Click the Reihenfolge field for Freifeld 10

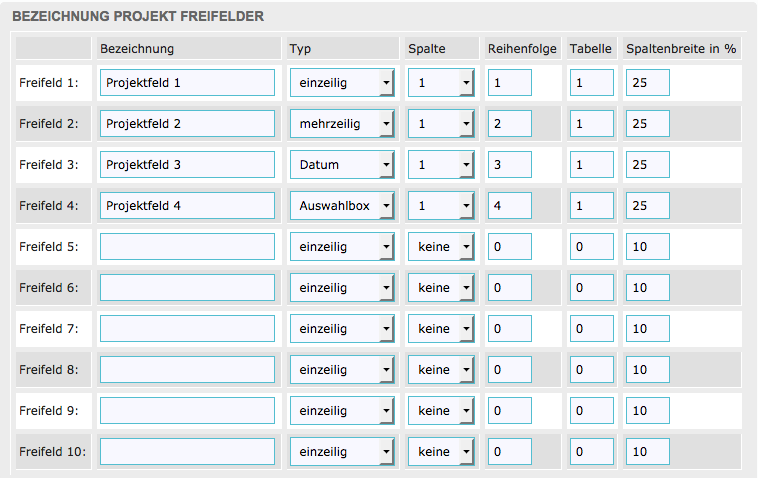tap(510, 452)
